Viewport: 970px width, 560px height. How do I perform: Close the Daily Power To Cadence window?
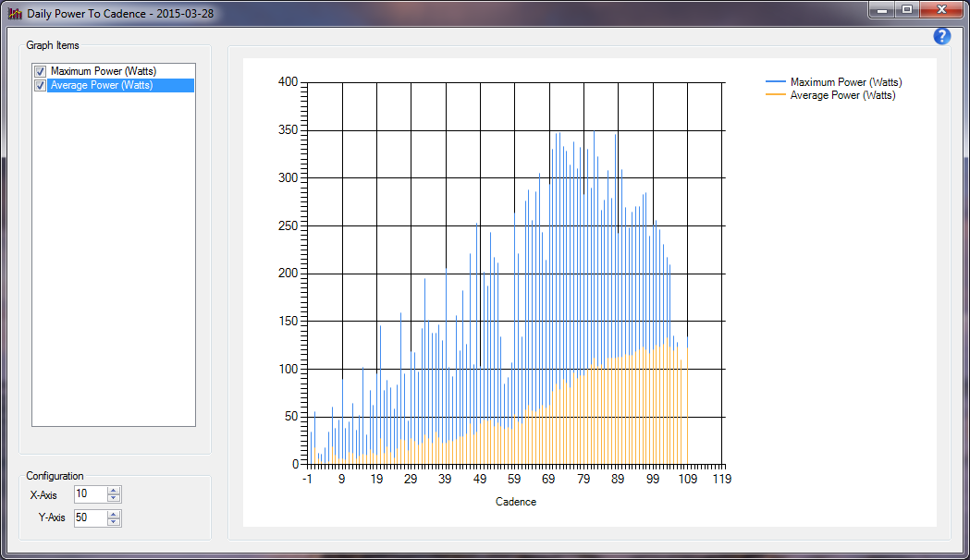(941, 9)
